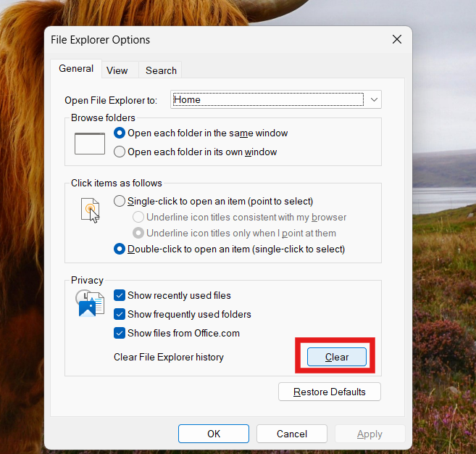Viewport: 476px width, 454px height.
Task: Click the document with cursor click icon
Action: (90, 210)
